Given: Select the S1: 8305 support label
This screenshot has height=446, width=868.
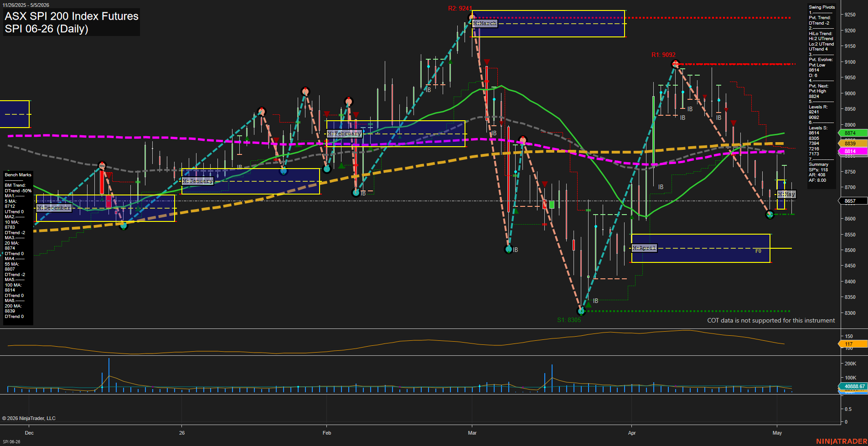Looking at the screenshot, I should [569, 320].
